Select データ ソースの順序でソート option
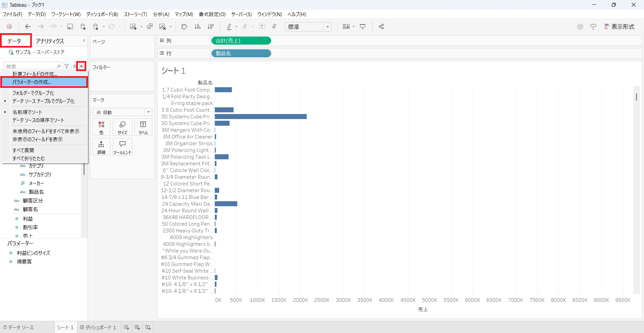This screenshot has width=644, height=333. click(38, 120)
